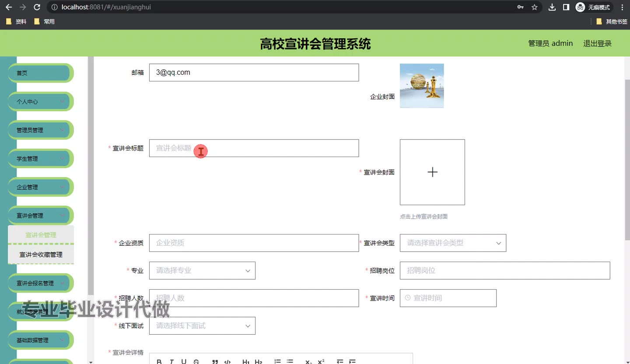This screenshot has width=630, height=364.
Task: Expand the 宣讲会报名管理 sidebar menu
Action: (x=40, y=283)
